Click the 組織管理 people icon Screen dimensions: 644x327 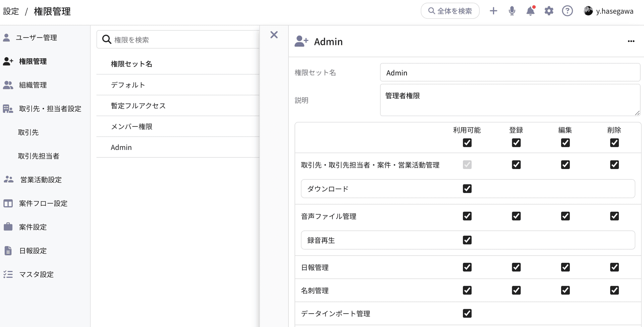pyautogui.click(x=7, y=85)
